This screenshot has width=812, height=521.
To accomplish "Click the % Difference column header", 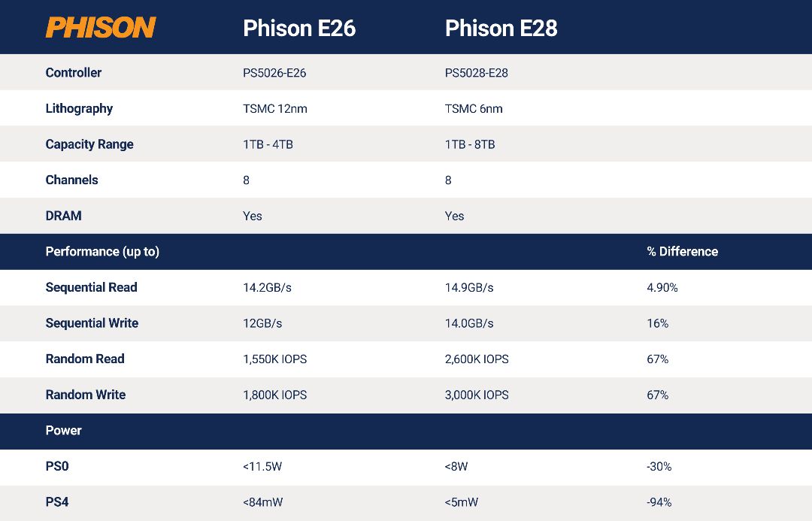I will (x=683, y=252).
